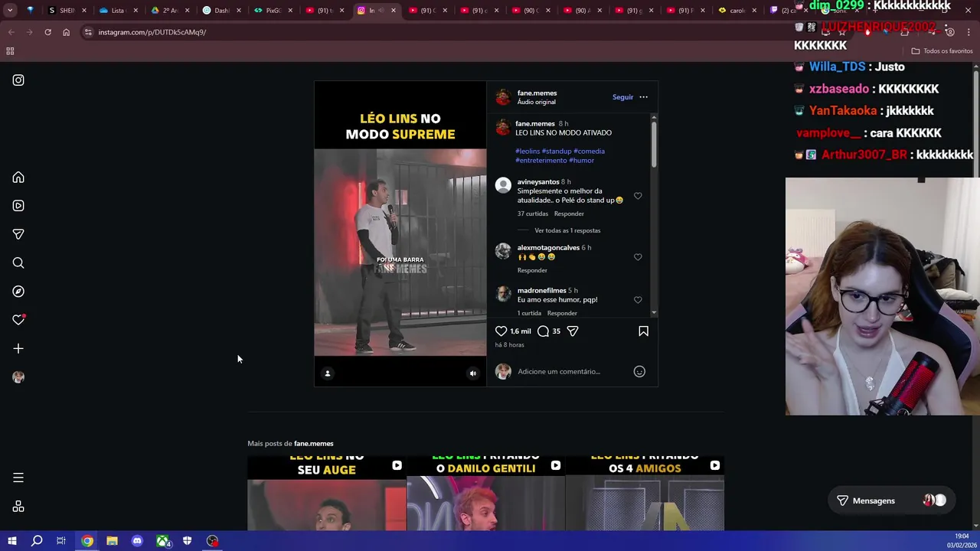Screen dimensions: 980x551
Task: Open Windows taskbar search
Action: [37, 541]
